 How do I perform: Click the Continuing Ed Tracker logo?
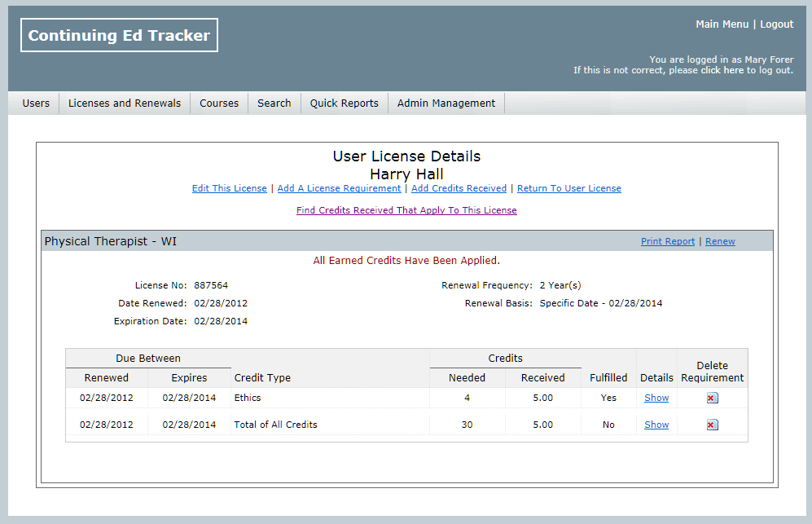pos(119,35)
